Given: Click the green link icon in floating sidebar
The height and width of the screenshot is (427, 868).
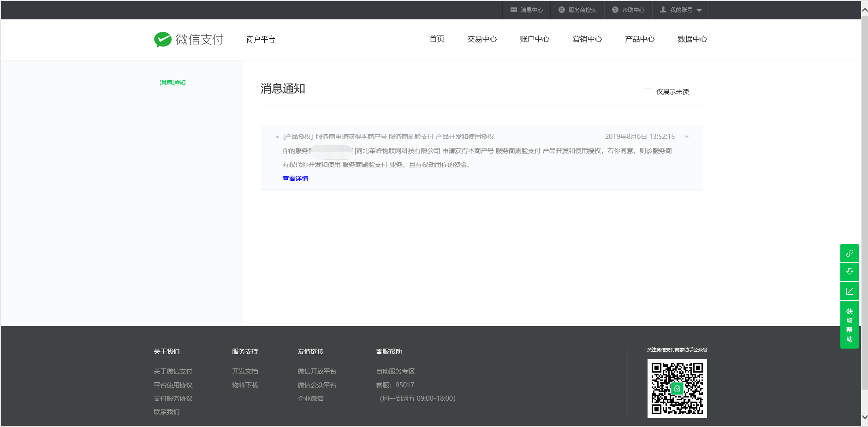Looking at the screenshot, I should (849, 253).
